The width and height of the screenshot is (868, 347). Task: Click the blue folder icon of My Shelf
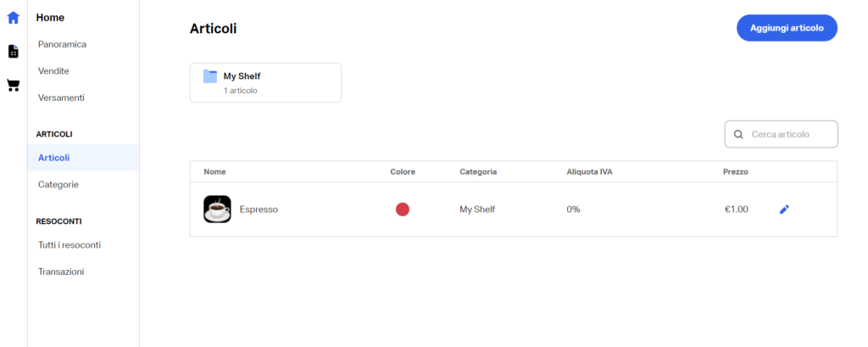pyautogui.click(x=210, y=76)
